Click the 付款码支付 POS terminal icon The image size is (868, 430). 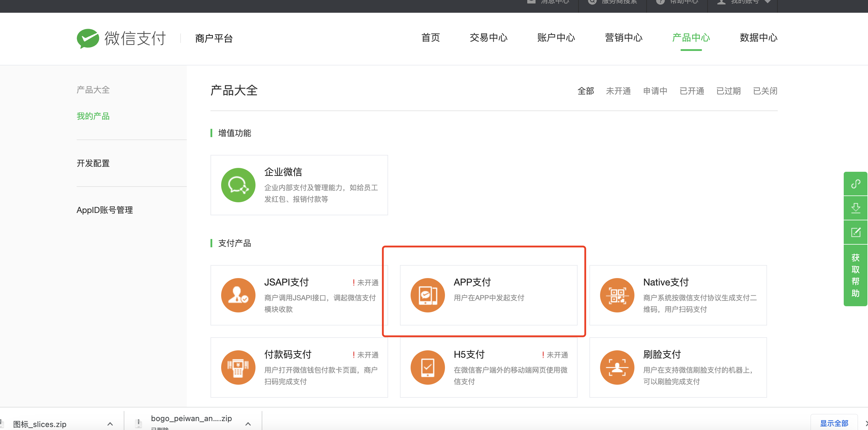238,367
